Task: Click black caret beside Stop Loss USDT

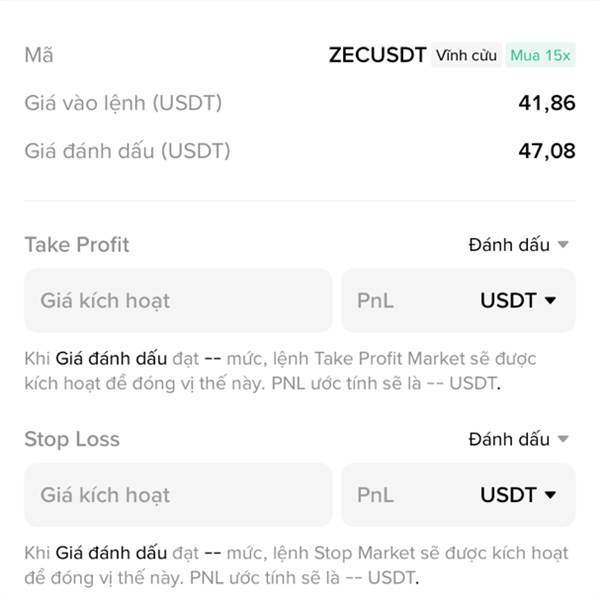Action: (550, 495)
